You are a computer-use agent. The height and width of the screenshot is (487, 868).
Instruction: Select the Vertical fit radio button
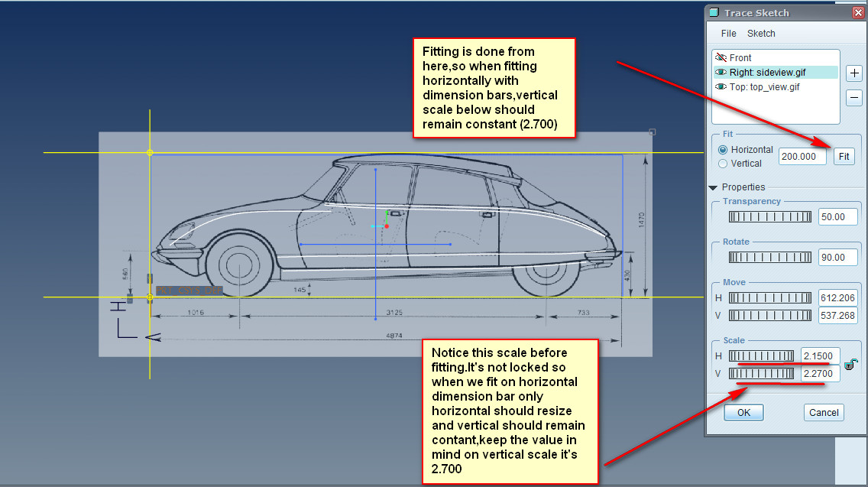723,164
